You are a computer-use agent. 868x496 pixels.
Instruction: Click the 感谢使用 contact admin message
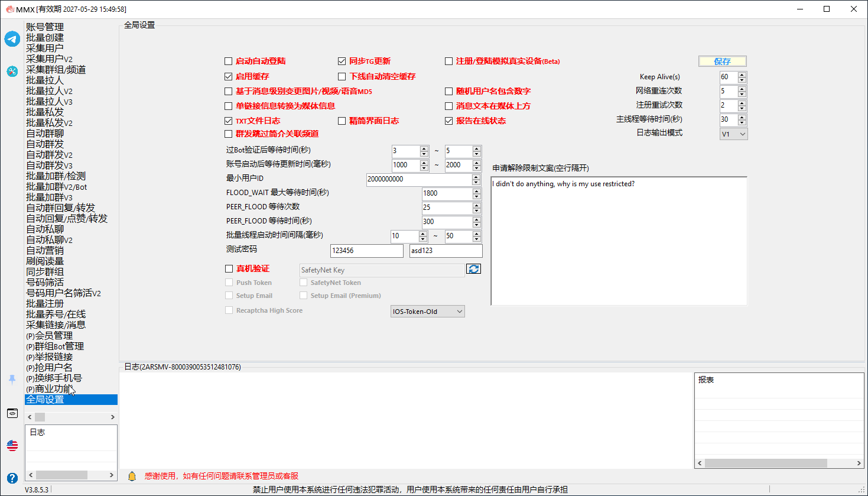pyautogui.click(x=222, y=476)
